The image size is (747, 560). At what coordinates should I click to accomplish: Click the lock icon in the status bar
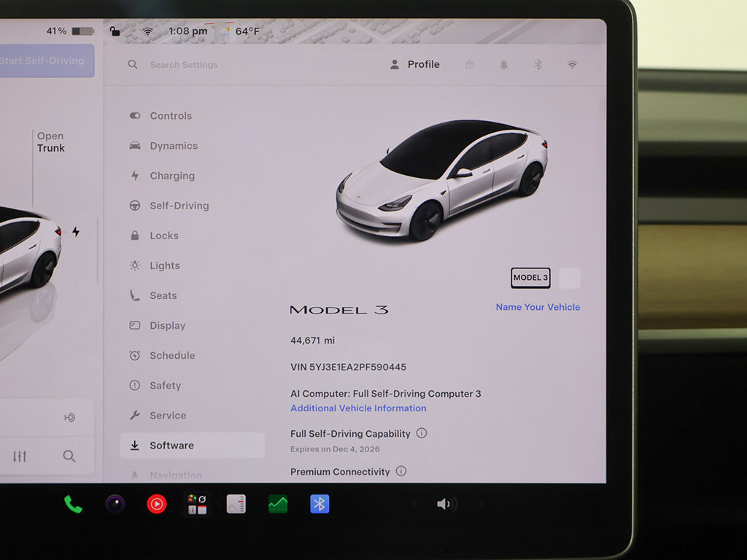pyautogui.click(x=115, y=31)
